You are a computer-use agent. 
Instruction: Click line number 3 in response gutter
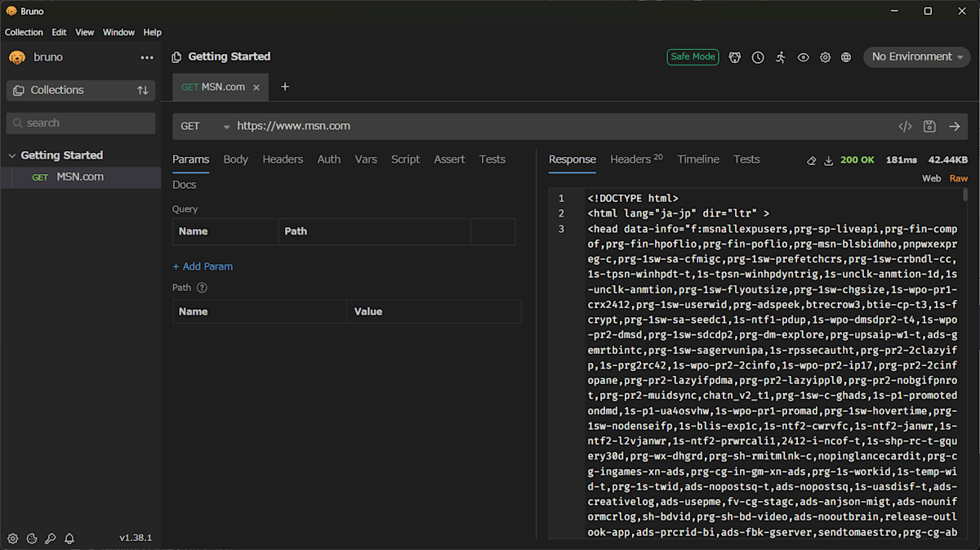[x=561, y=229]
